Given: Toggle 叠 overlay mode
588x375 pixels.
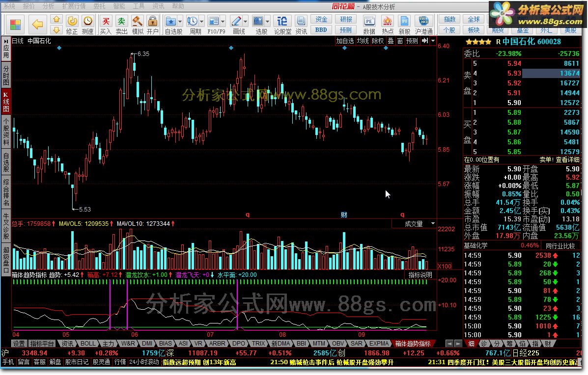Looking at the screenshot, I should (391, 41).
